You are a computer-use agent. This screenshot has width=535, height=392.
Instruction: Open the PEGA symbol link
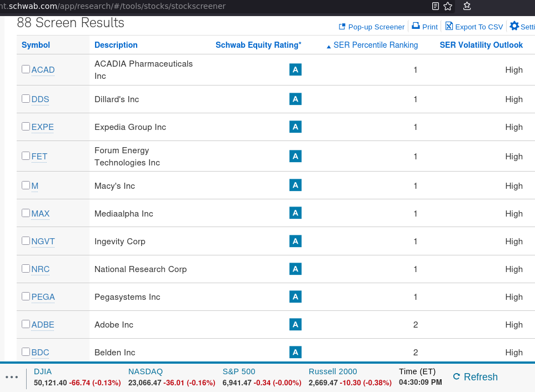point(43,297)
